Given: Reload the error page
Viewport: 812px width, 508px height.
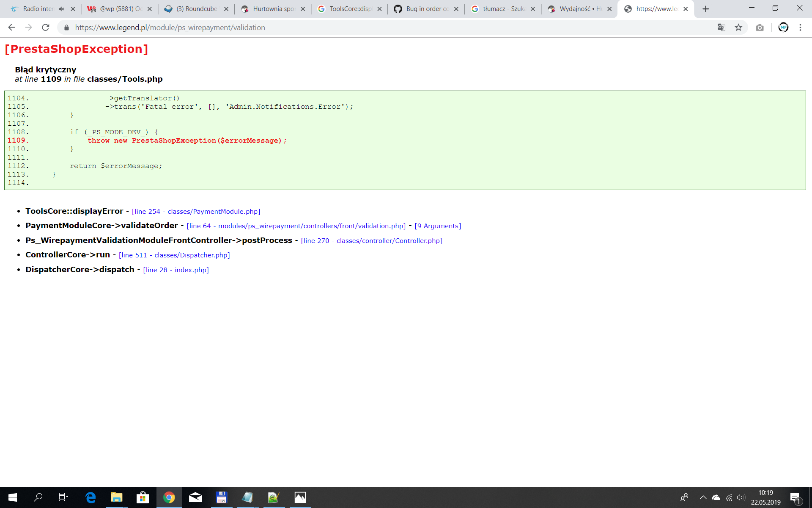Looking at the screenshot, I should pos(45,27).
